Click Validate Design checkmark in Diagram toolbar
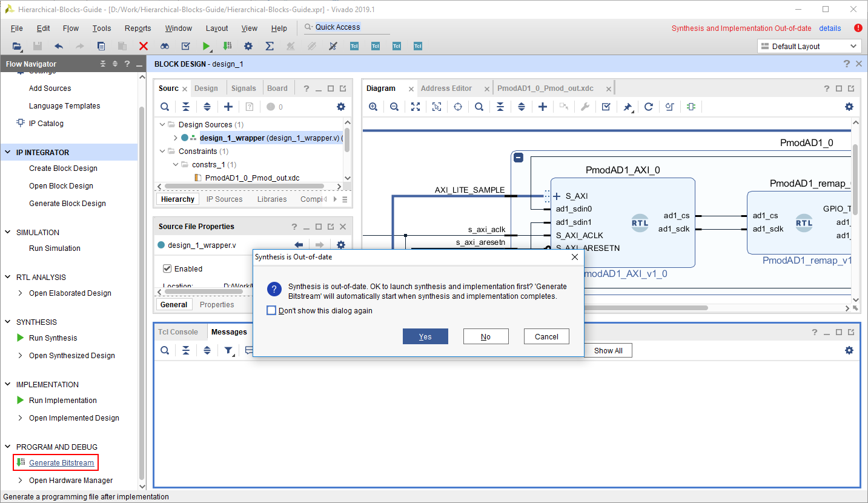The height and width of the screenshot is (503, 868). pos(606,107)
